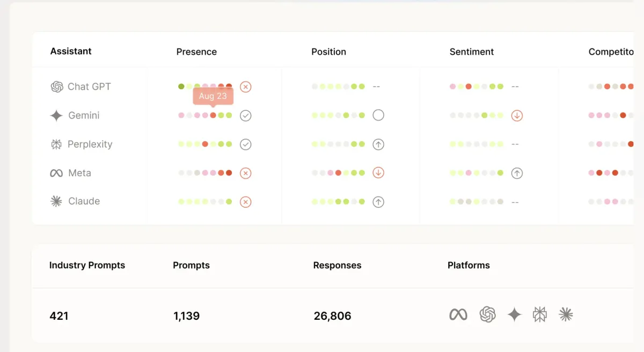
Task: Click the Chat GPT presence red X status
Action: (245, 87)
